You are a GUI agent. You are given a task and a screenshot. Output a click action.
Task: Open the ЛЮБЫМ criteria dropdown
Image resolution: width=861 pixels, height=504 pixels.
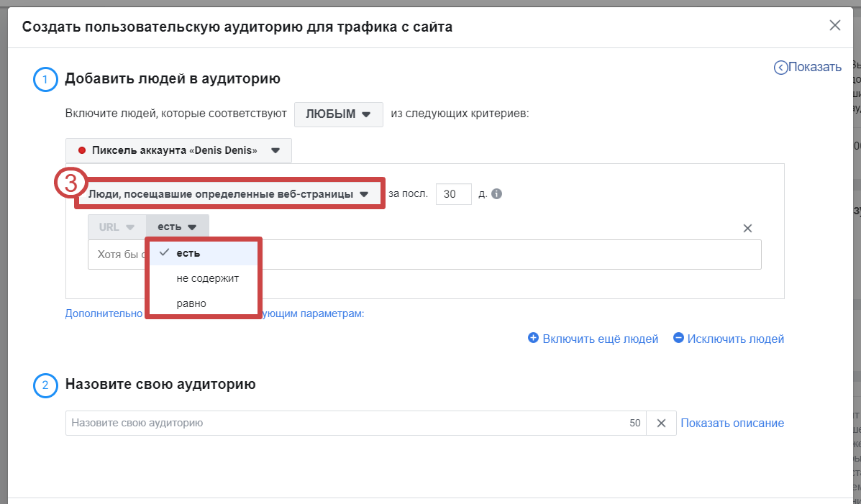tap(338, 114)
